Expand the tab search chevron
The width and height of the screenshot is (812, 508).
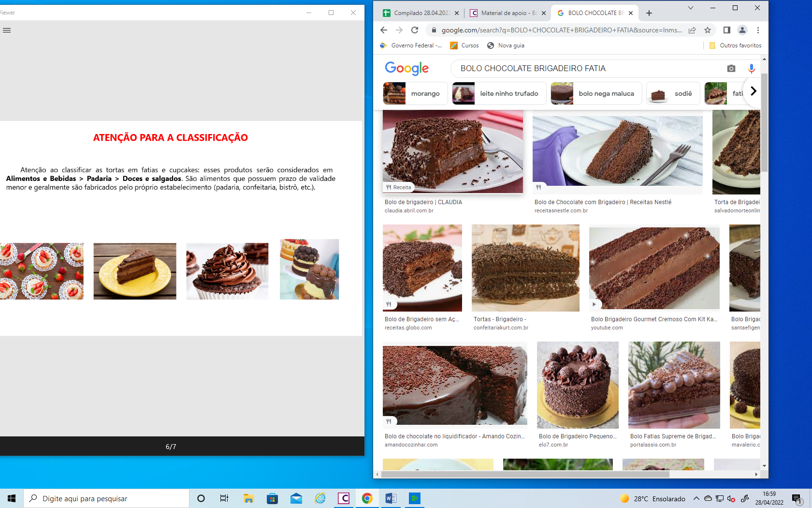click(690, 8)
